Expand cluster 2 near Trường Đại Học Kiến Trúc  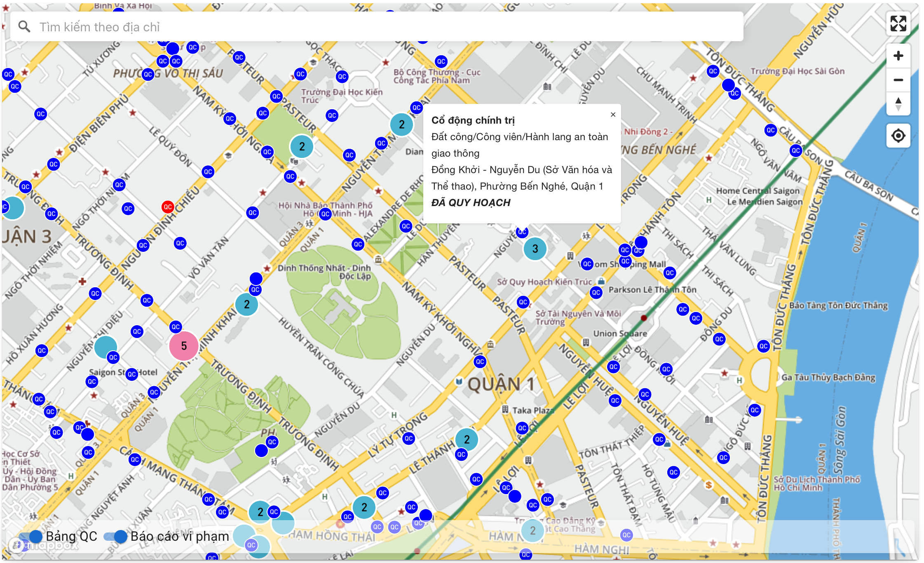302,146
